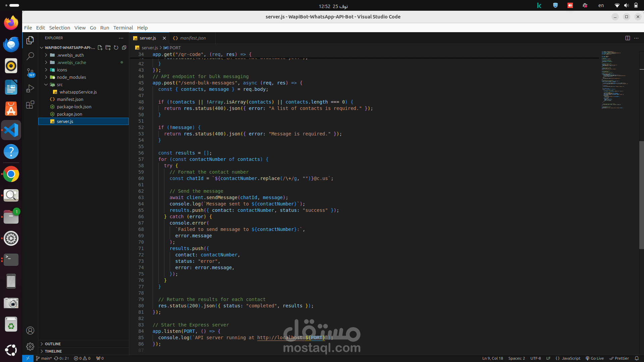Click New File icon in Explorer header
The height and width of the screenshot is (362, 644).
pos(100,48)
